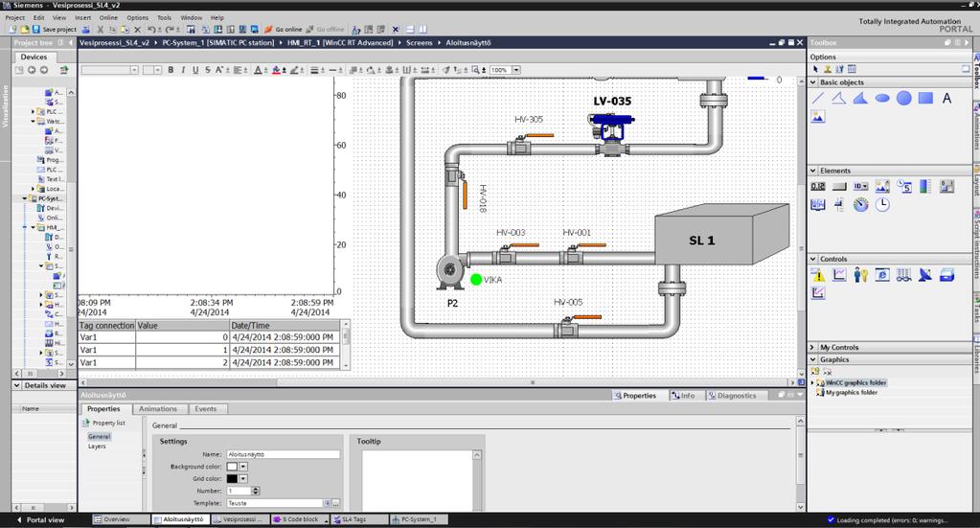Select the I/O field element

pos(817,186)
